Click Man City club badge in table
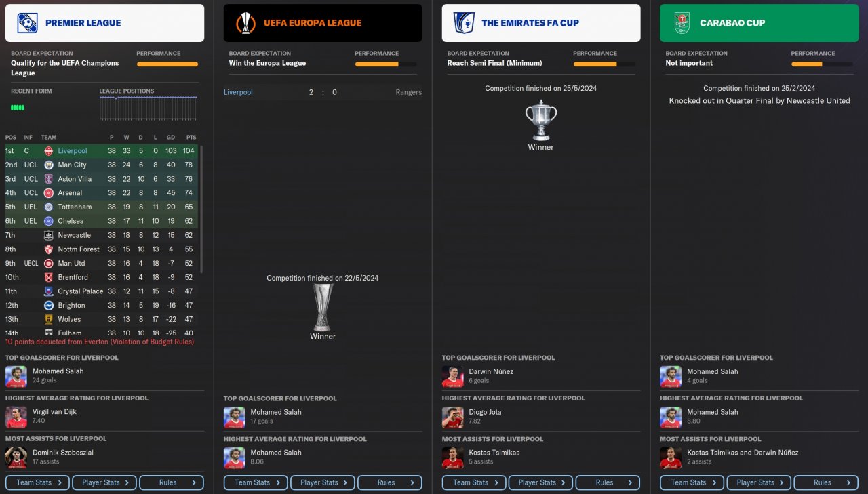868x494 pixels. pos(48,165)
